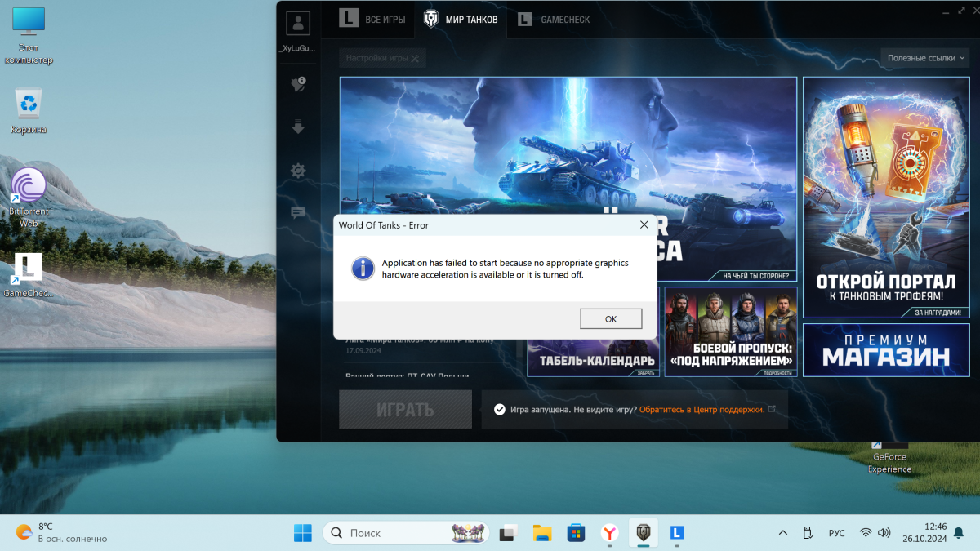Image resolution: width=980 pixels, height=551 pixels.
Task: Open the GameCheck desktop shortcut
Action: [x=29, y=269]
